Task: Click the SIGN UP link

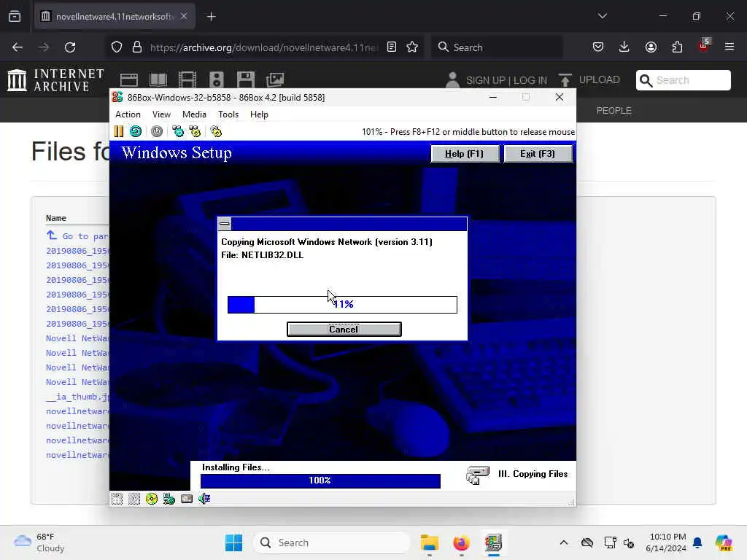Action: point(486,80)
